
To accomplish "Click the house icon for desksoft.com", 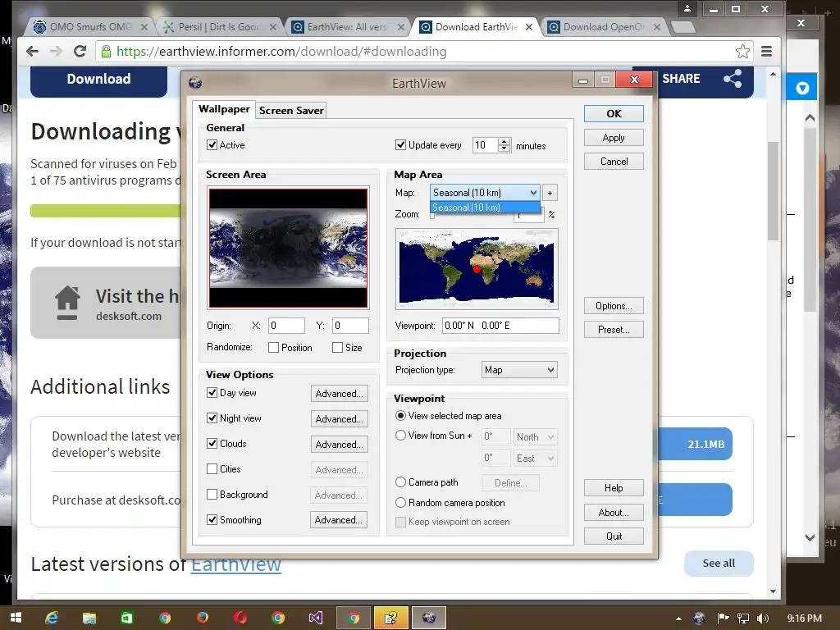I will (67, 303).
